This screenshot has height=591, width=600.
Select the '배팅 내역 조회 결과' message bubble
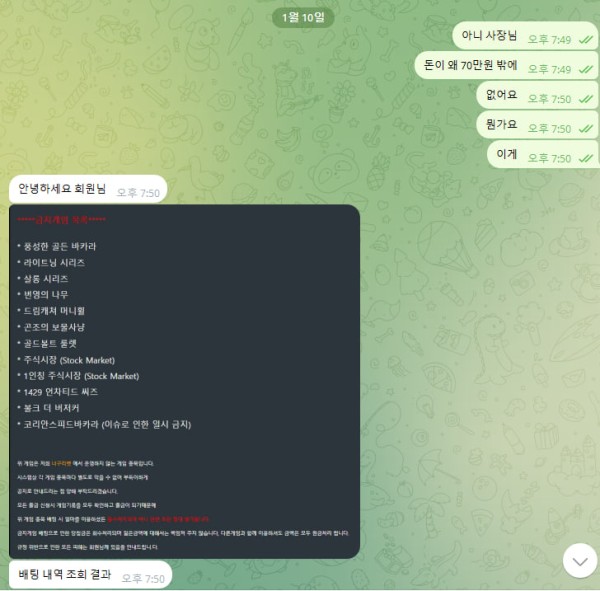pyautogui.click(x=90, y=575)
